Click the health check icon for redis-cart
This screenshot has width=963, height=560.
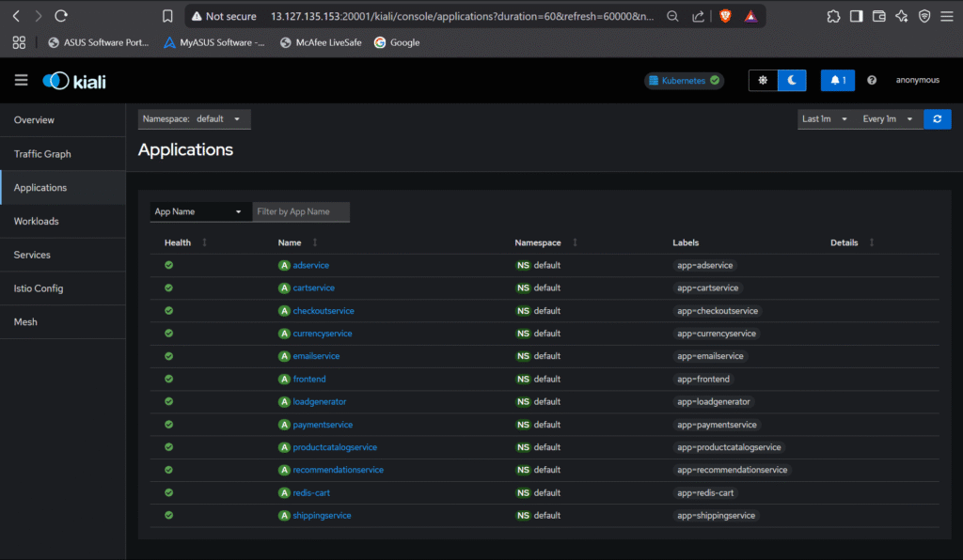tap(169, 492)
